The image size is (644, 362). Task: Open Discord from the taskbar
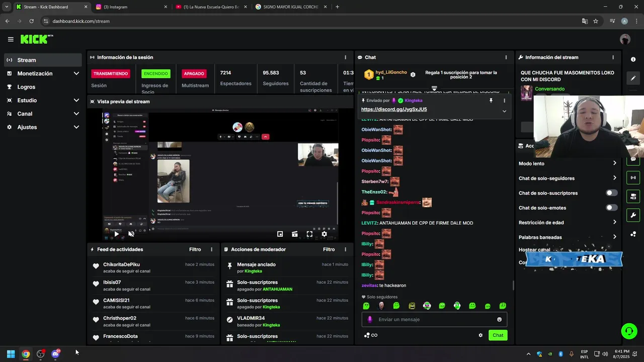click(55, 354)
